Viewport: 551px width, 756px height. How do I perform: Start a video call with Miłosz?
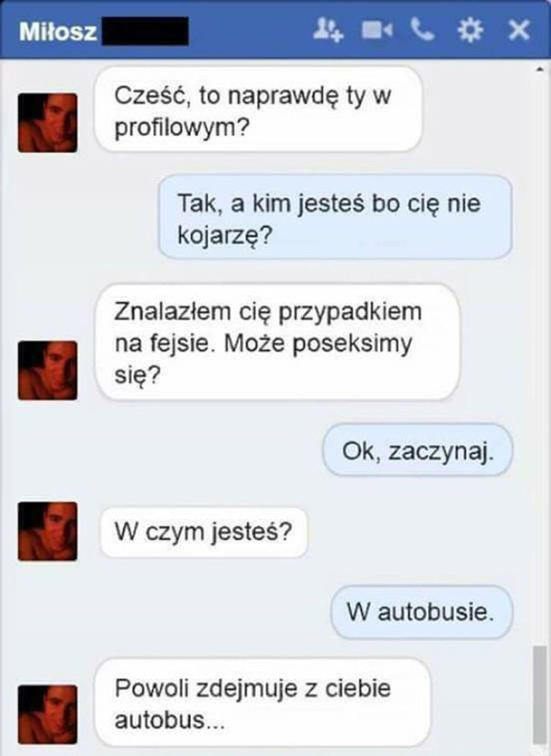pyautogui.click(x=377, y=30)
